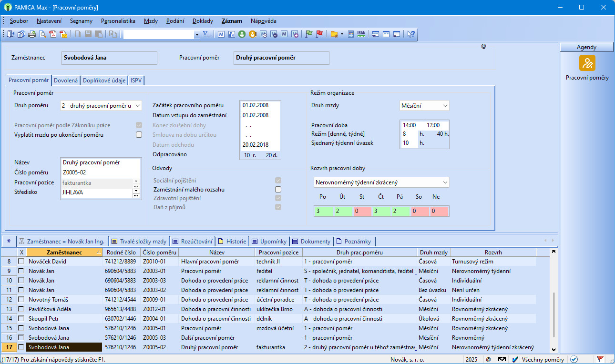Expand the Druh mzdy dropdown
This screenshot has height=364, width=615.
(445, 106)
